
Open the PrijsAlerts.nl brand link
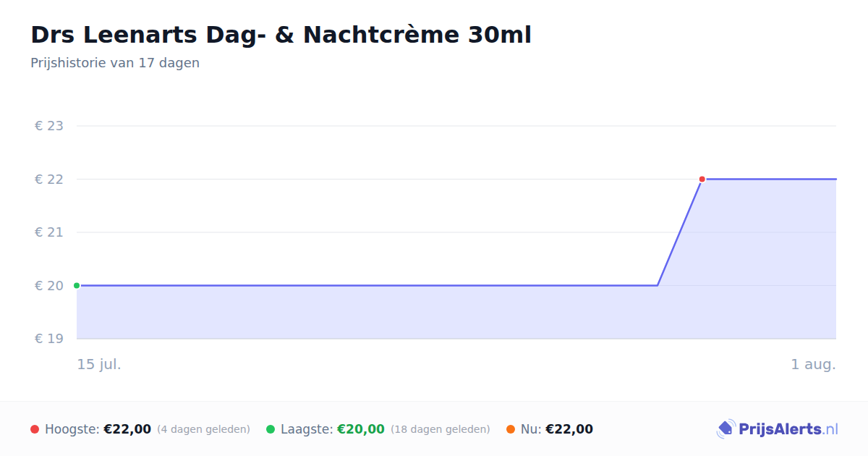click(778, 429)
